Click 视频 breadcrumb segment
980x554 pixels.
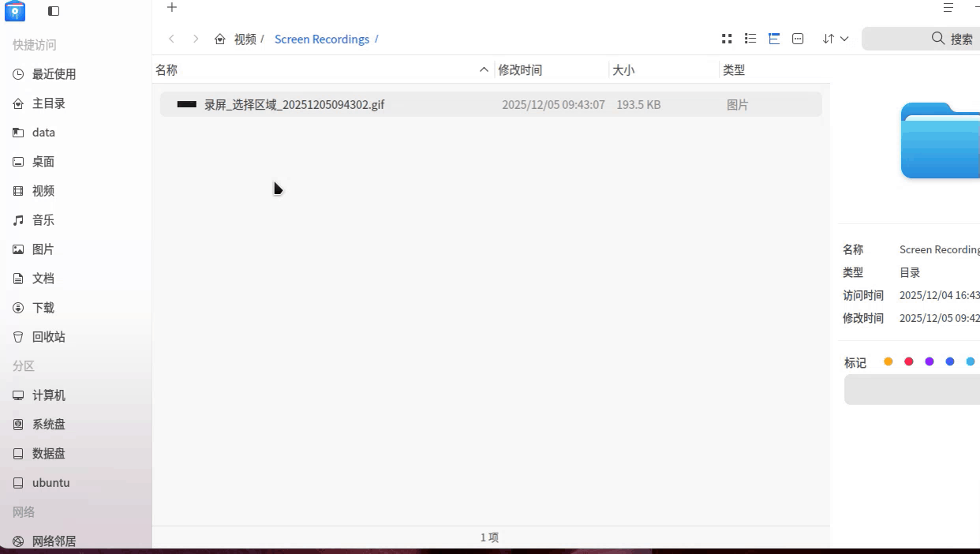pos(245,39)
